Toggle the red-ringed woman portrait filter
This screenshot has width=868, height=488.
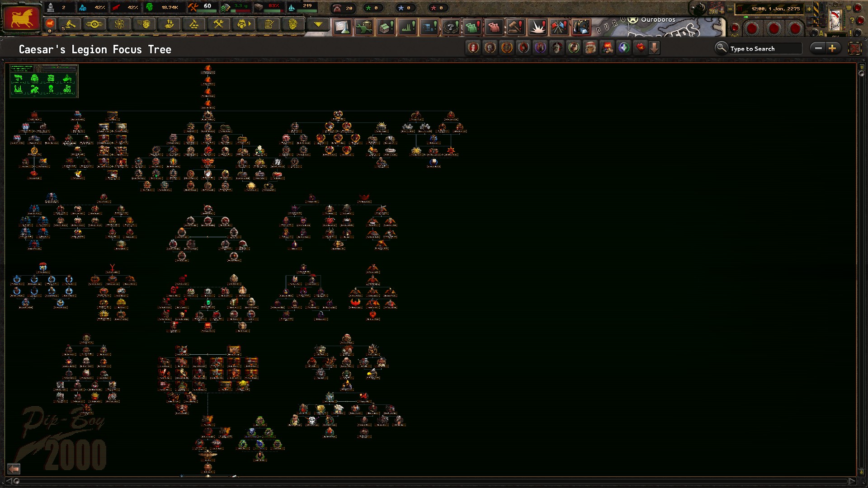[473, 47]
